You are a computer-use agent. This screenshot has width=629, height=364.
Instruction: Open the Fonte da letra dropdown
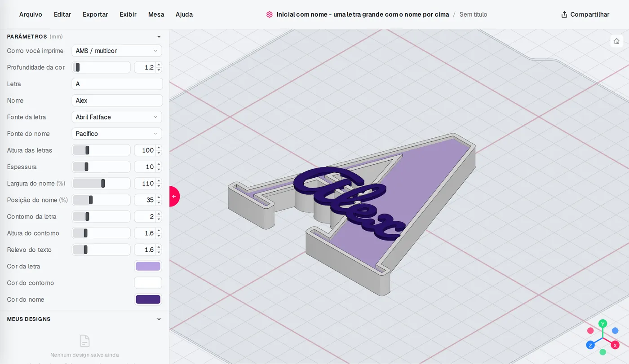(x=117, y=117)
